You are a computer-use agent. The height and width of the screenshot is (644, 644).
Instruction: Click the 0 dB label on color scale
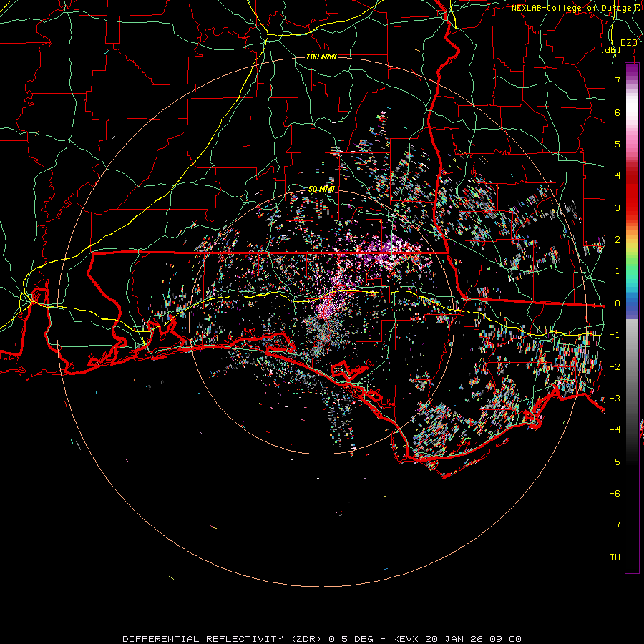(x=618, y=303)
